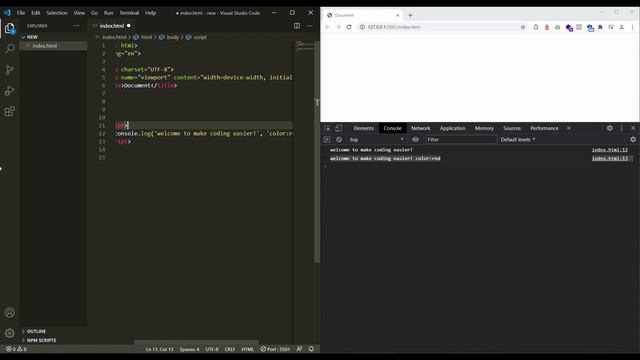Image resolution: width=640 pixels, height=360 pixels.
Task: Select index.html in the Explorer tree
Action: point(53,46)
